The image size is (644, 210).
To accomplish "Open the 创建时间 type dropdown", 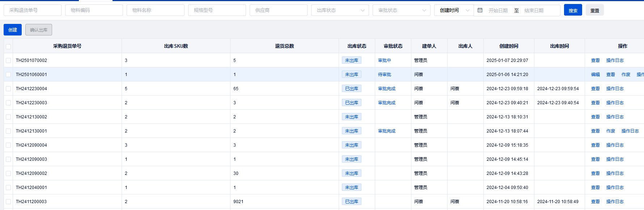I will [454, 10].
